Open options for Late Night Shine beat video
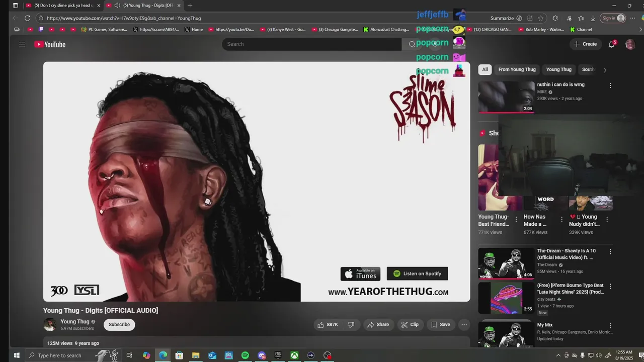This screenshot has width=644, height=362. coord(610,286)
